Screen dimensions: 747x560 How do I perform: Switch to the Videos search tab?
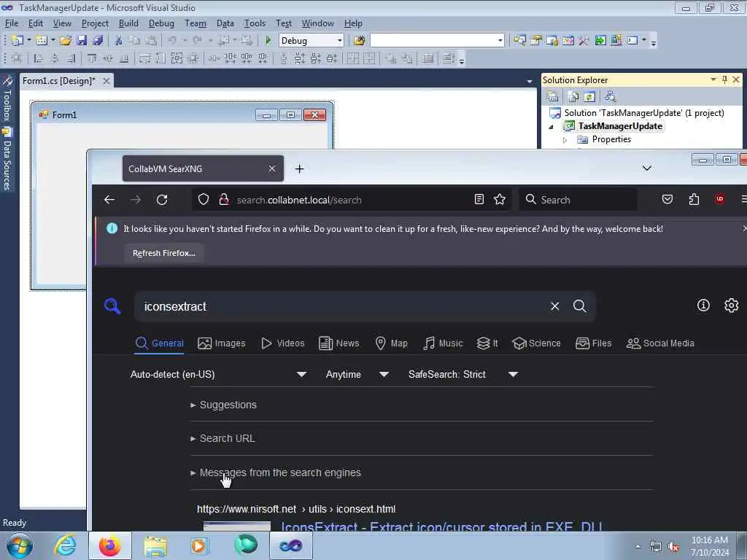pos(283,343)
